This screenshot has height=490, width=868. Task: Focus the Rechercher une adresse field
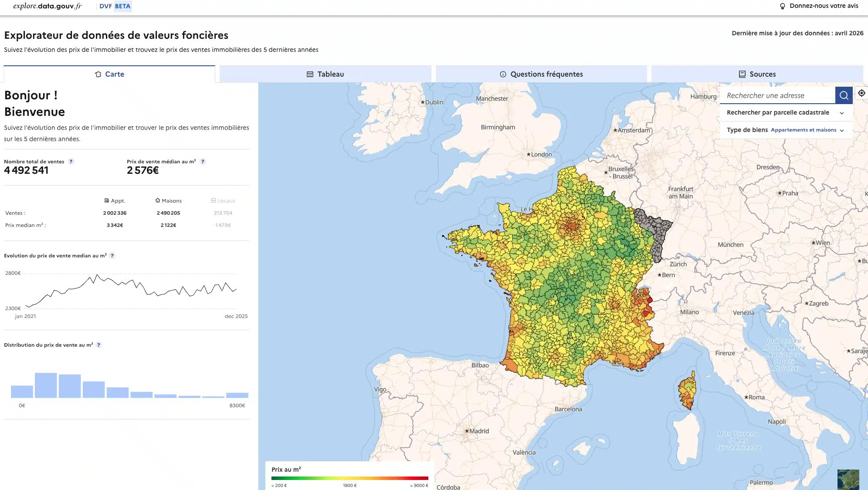(x=777, y=95)
